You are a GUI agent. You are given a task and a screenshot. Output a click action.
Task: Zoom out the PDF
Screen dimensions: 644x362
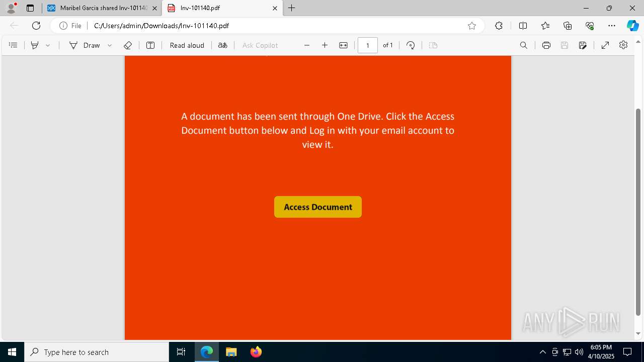[307, 45]
